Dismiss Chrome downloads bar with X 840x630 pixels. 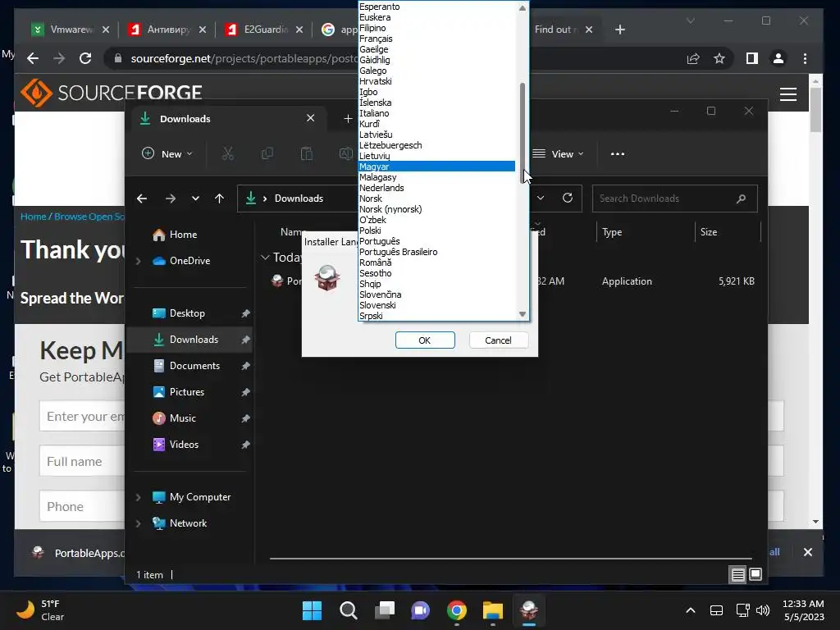tap(807, 552)
